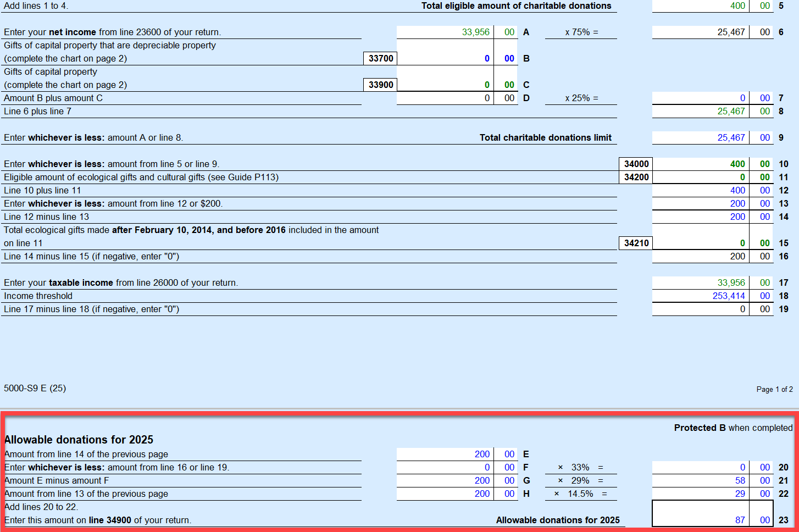Select the line 10 field next to box 34000

700,164
